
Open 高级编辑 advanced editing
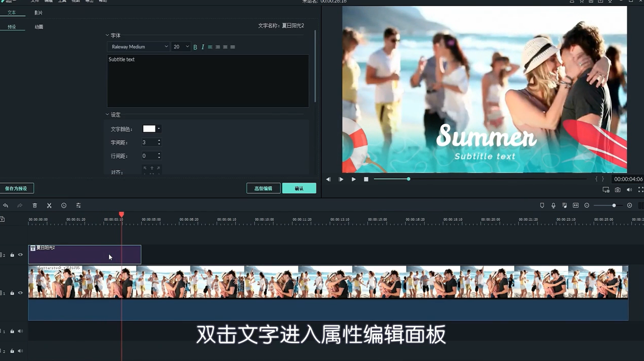point(263,189)
